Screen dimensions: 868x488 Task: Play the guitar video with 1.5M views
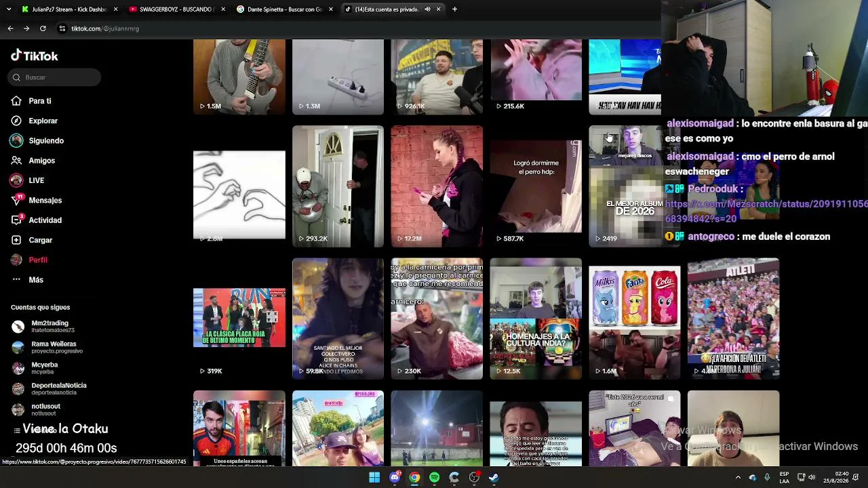(239, 77)
